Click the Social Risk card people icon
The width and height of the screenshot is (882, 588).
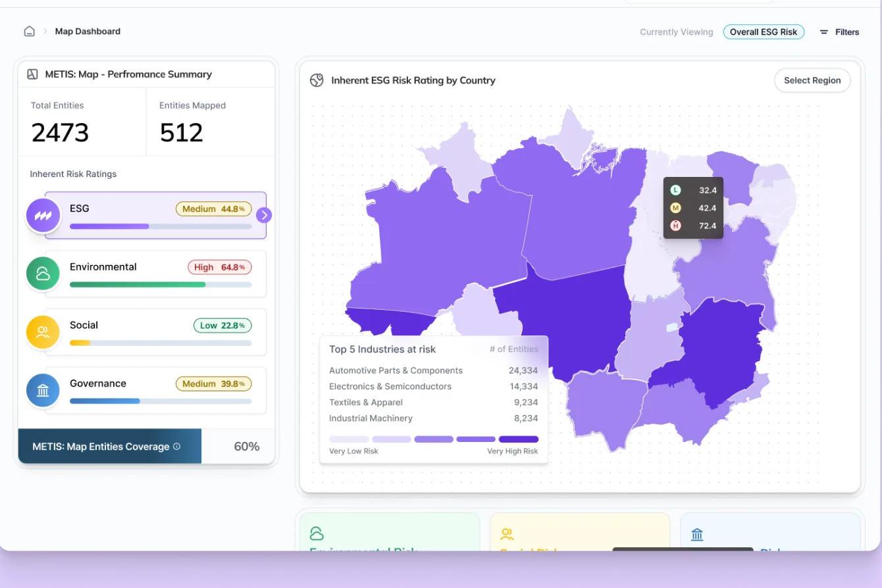click(507, 533)
